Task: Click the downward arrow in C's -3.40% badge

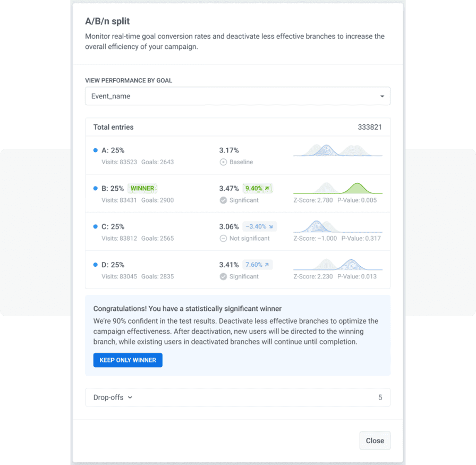Action: [x=270, y=226]
